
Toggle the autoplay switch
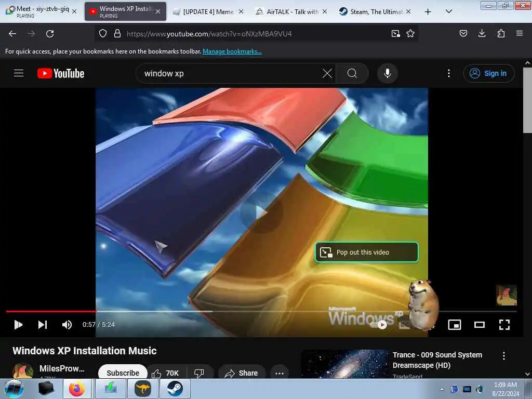(x=379, y=325)
